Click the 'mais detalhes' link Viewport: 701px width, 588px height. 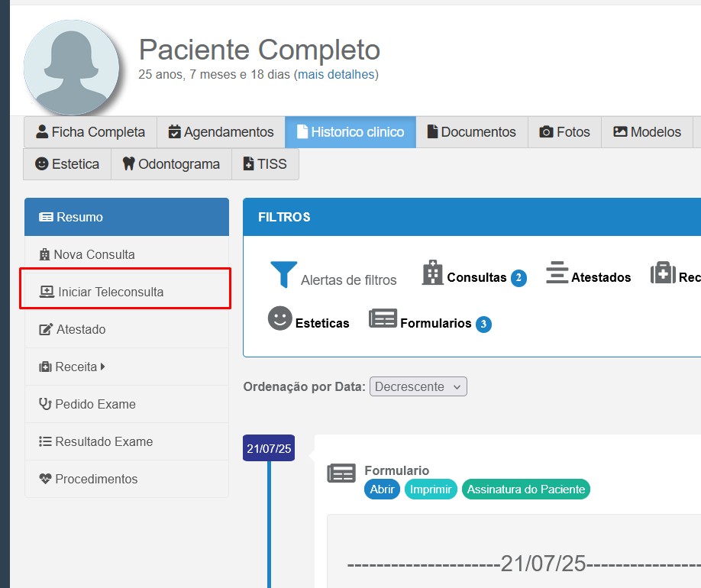336,75
